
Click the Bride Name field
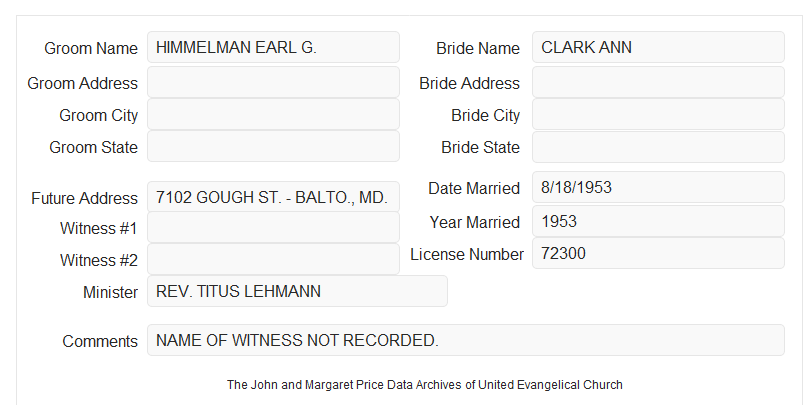point(658,47)
